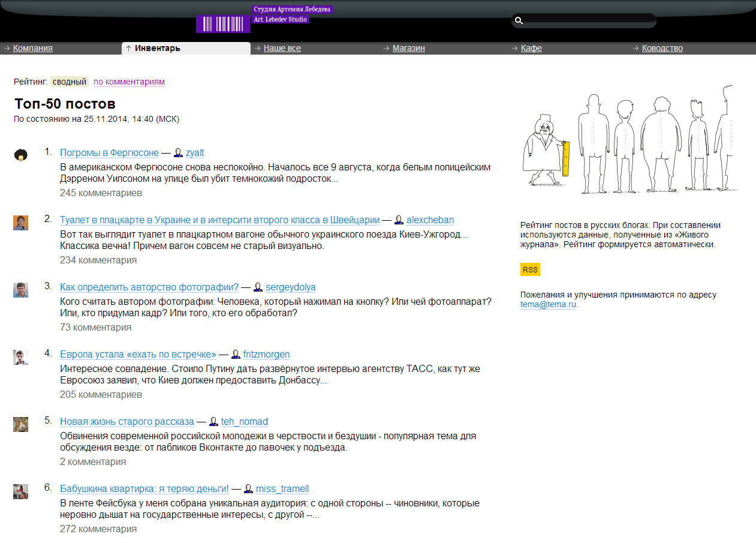Open the Кафе menu item
756x543 pixels.
[531, 48]
